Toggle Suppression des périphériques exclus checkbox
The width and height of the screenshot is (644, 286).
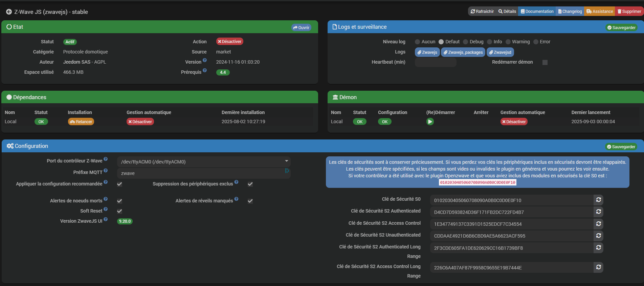[250, 184]
